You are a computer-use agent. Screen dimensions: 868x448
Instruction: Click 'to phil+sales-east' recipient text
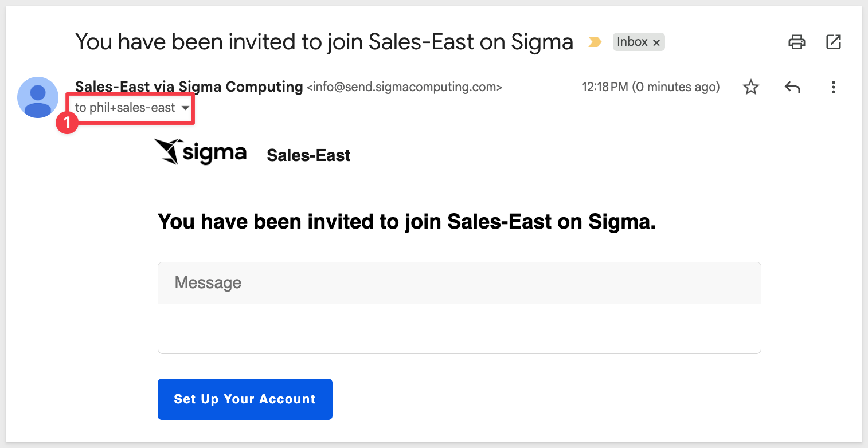coord(126,108)
